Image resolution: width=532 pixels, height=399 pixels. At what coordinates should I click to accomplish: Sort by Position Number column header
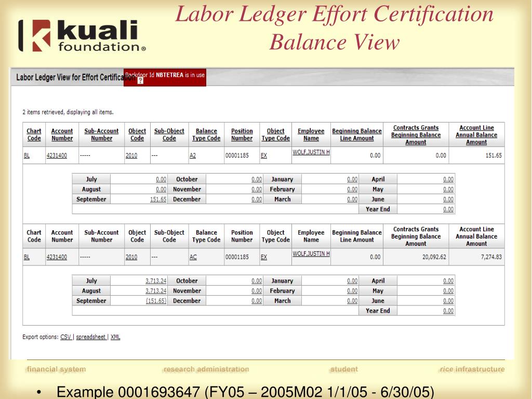242,135
